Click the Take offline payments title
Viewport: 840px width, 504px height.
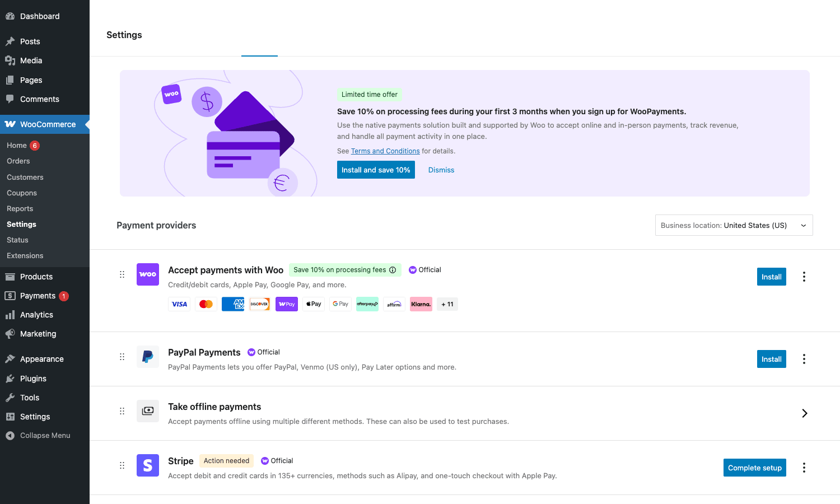[x=214, y=407]
